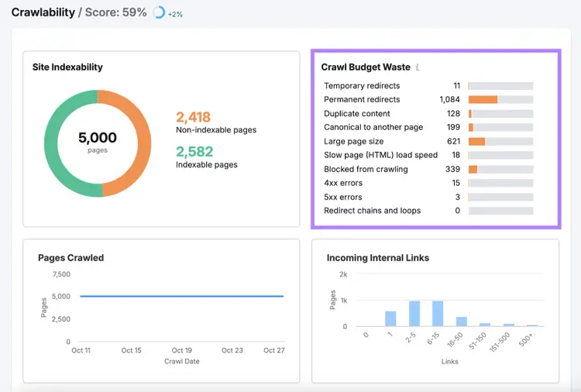Click the 6-15 links bar in chart

pos(438,314)
